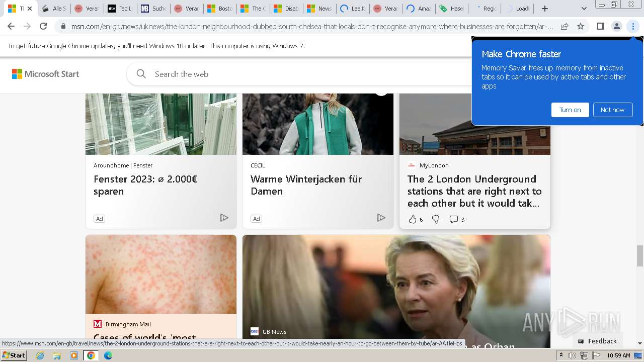Open the Fenster windows ad image
The image size is (644, 362).
[x=161, y=124]
